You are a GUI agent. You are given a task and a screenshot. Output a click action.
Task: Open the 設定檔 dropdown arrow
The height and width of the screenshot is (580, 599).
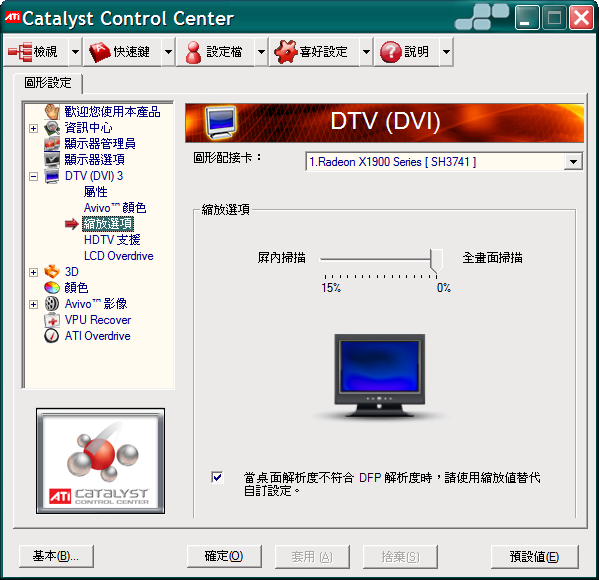click(x=261, y=52)
